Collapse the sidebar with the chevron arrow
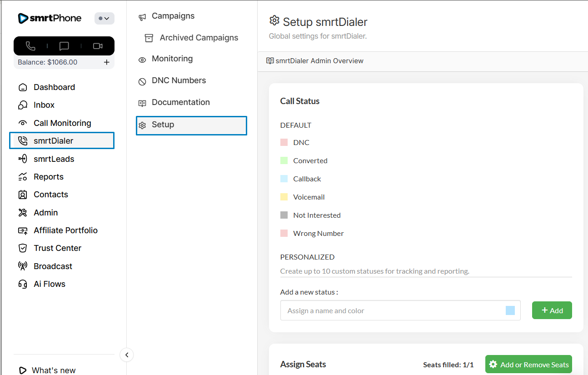Viewport: 588px width, 375px height. coord(127,355)
